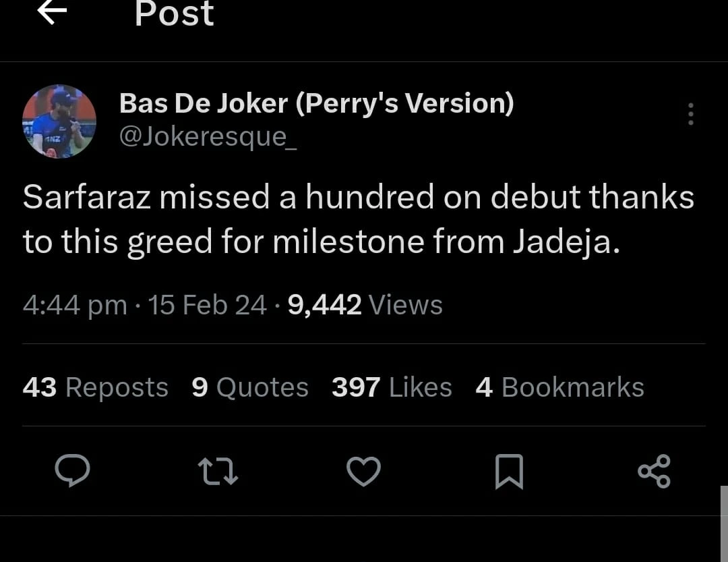Tap the Post header title
The height and width of the screenshot is (562, 728).
174,13
